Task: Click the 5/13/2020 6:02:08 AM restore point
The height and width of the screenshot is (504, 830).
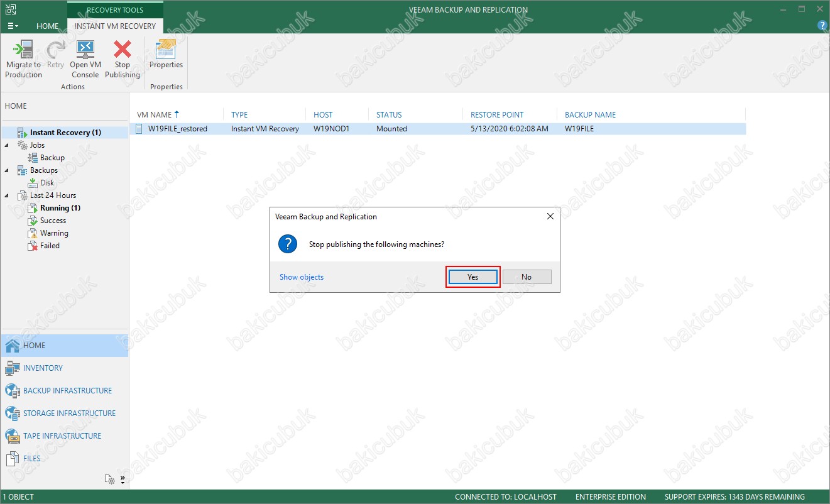Action: 509,129
